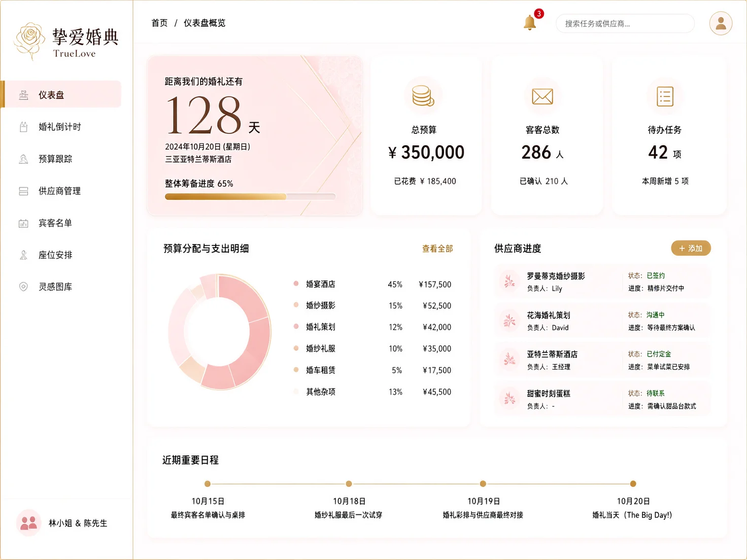Click the 整体筹备进度 65% progress bar
This screenshot has height=560, width=747.
[250, 196]
